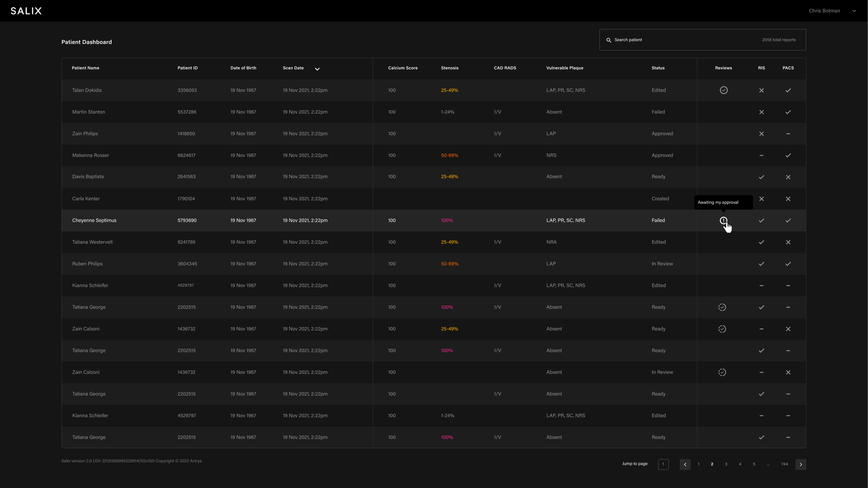Click the PACS cross icon for Davis Baptista

788,177
